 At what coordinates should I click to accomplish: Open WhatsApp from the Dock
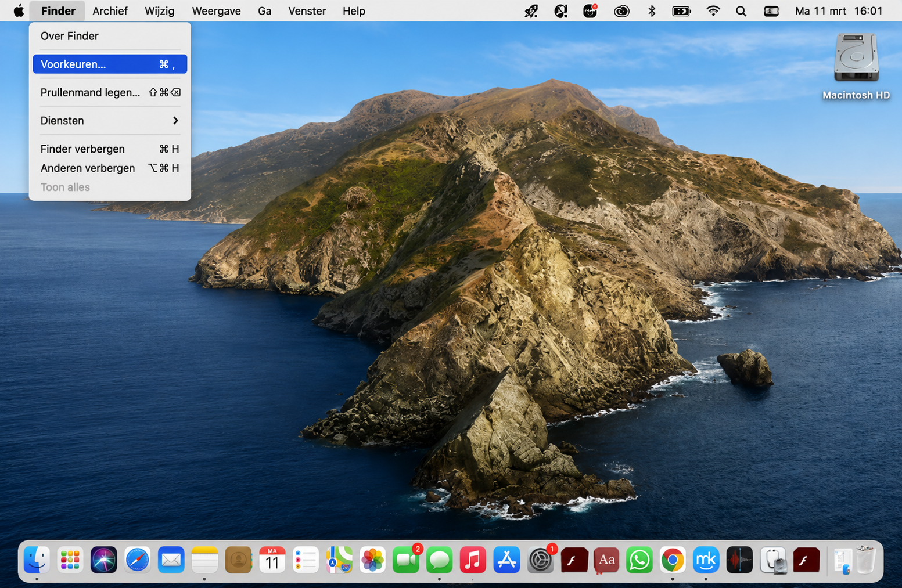click(639, 560)
